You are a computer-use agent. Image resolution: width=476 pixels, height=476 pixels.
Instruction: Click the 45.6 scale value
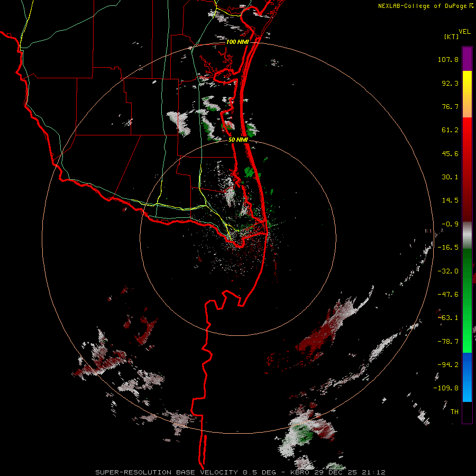[x=450, y=153]
